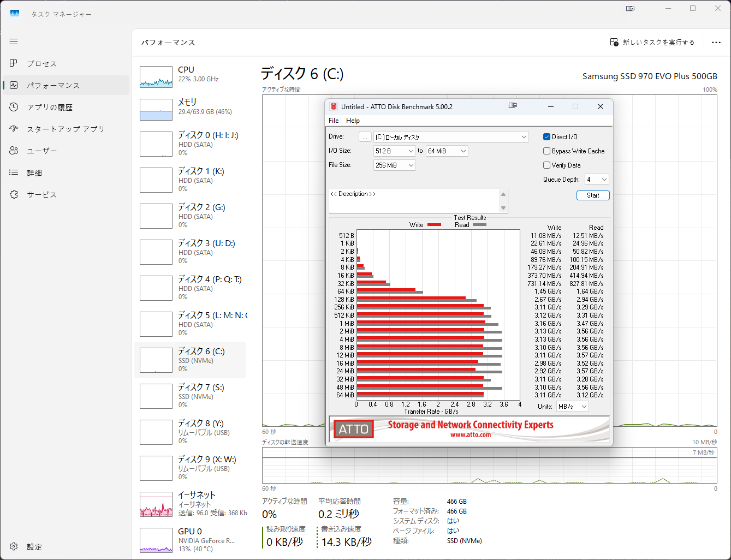Open the Help menu in ATTO
Viewport: 731px width, 560px height.
pos(353,121)
